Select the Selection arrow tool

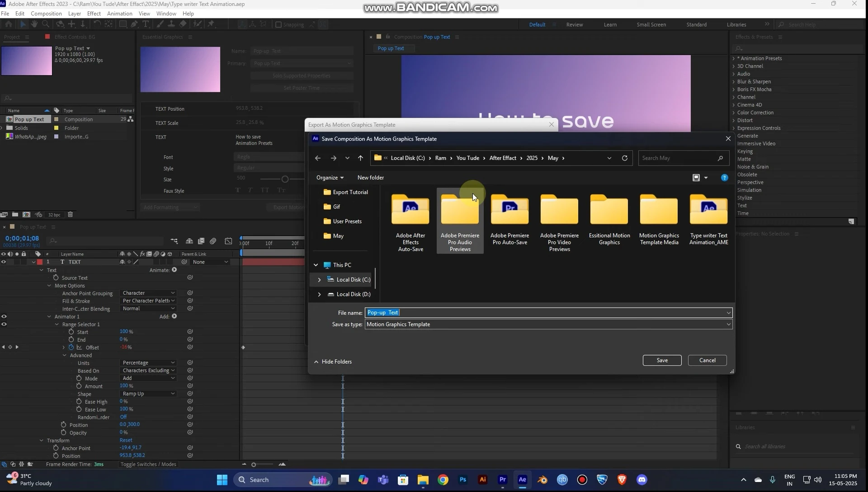pyautogui.click(x=23, y=24)
